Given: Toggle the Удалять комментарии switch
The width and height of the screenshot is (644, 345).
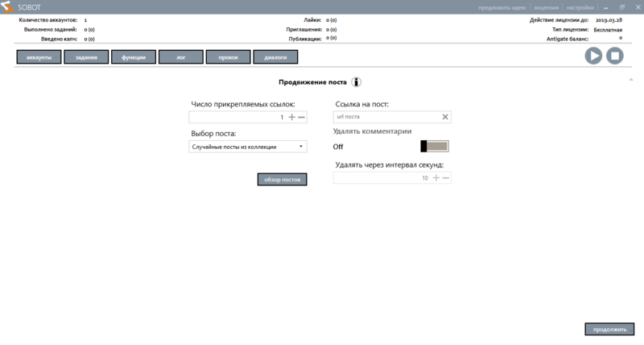Looking at the screenshot, I should pyautogui.click(x=435, y=146).
